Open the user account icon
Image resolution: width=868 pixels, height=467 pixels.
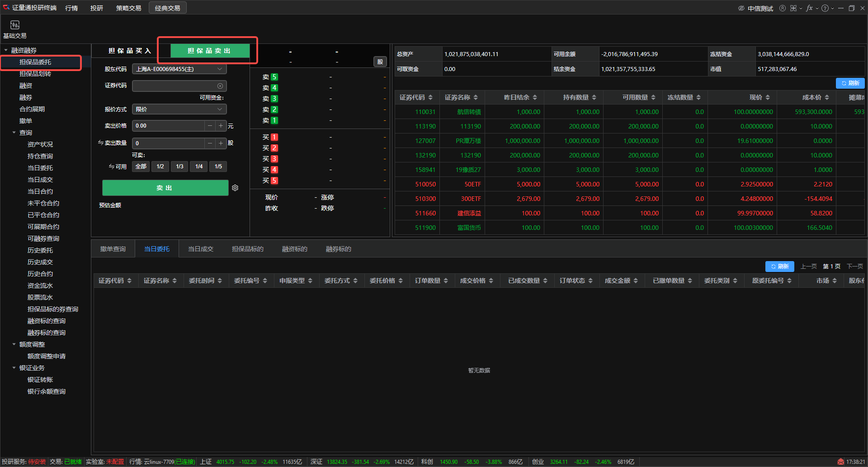(782, 8)
